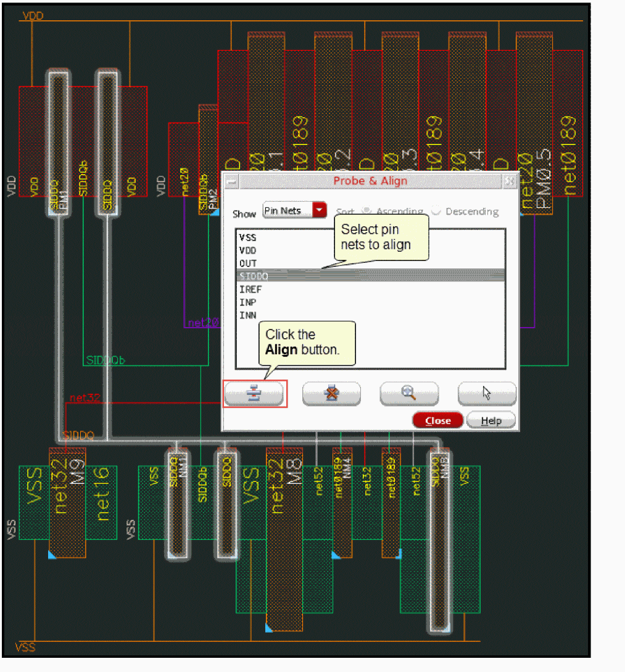Viewport: 625px width, 672px height.
Task: Close the Probe & Align dialog via title bar X
Action: click(x=509, y=181)
